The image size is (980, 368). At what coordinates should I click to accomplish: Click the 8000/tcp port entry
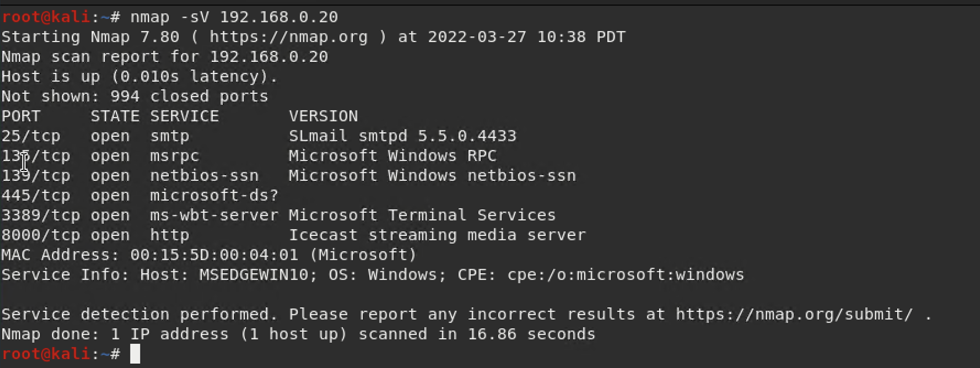click(x=41, y=235)
